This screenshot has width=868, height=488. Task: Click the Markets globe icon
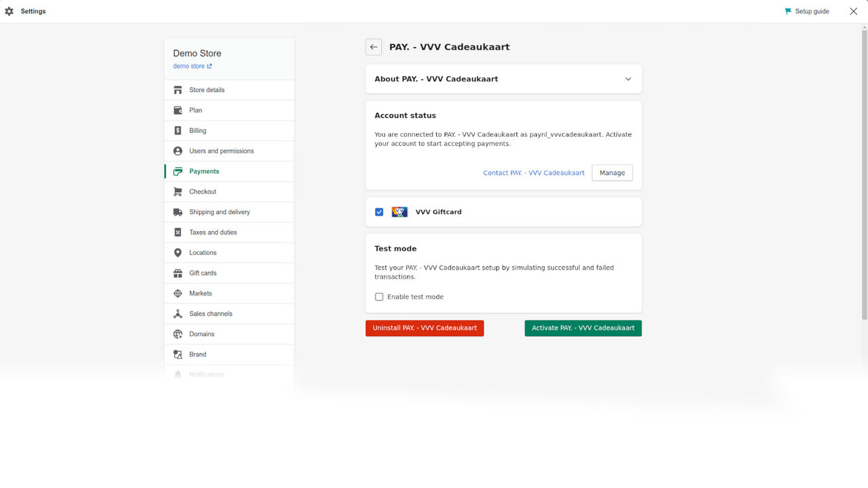tap(178, 293)
